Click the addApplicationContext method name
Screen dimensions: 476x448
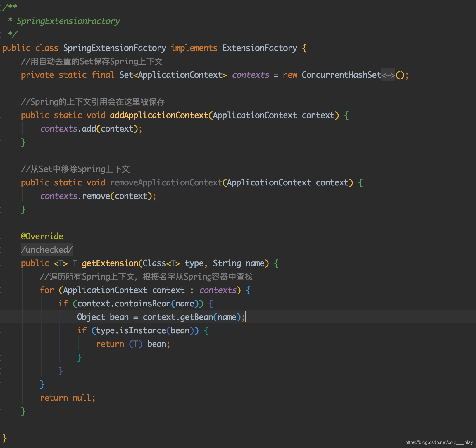pos(159,115)
